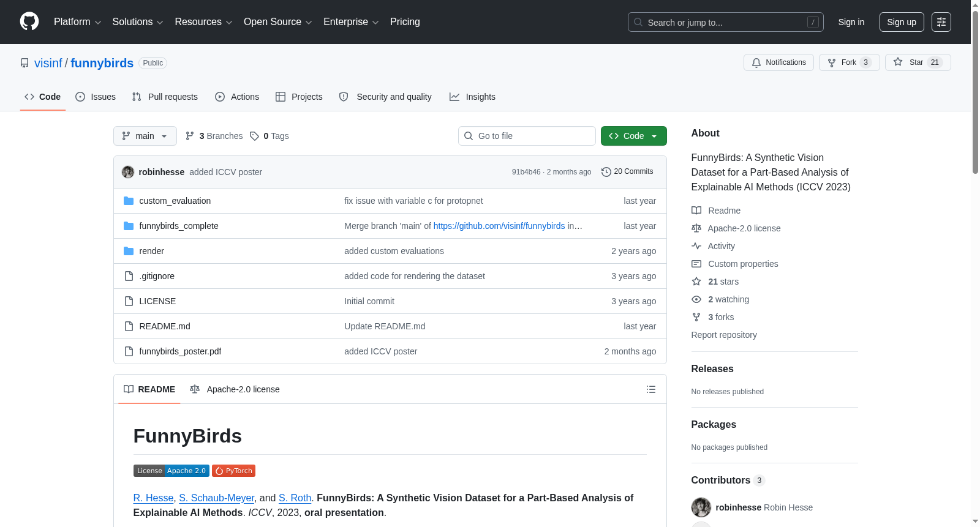Expand the Enterprise menu
This screenshot has height=527, width=980.
click(x=351, y=22)
